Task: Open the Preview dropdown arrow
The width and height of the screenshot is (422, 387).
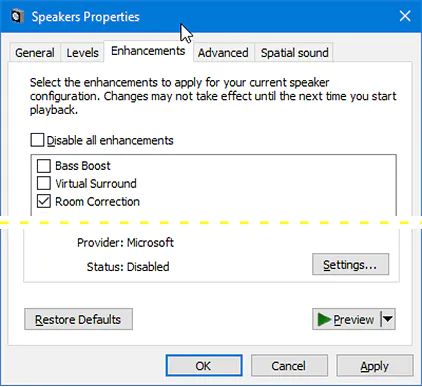Action: pos(388,319)
